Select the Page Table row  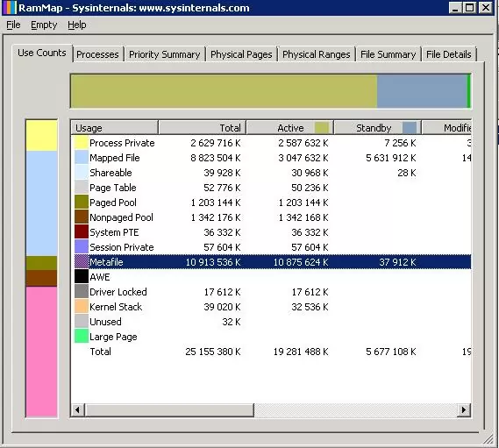tap(271, 188)
